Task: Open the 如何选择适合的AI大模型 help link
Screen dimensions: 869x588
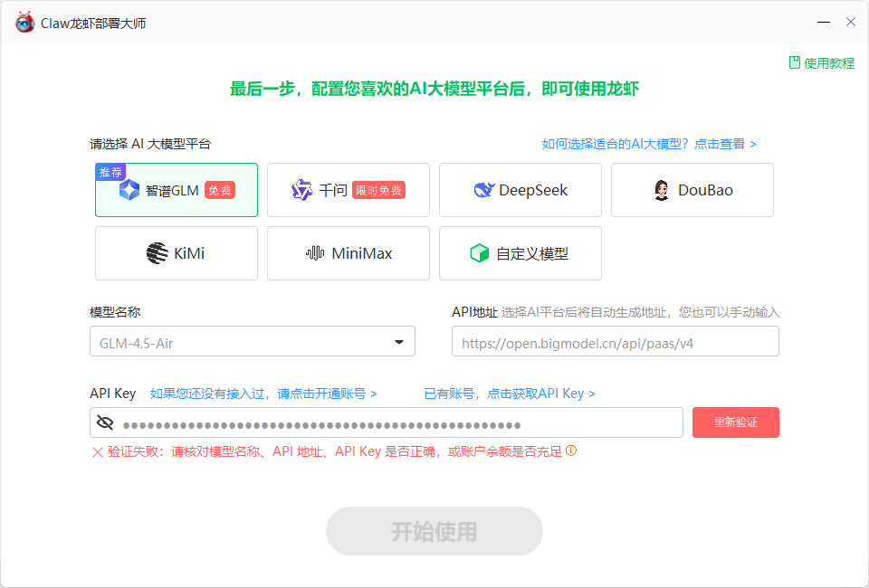Action: (x=649, y=144)
